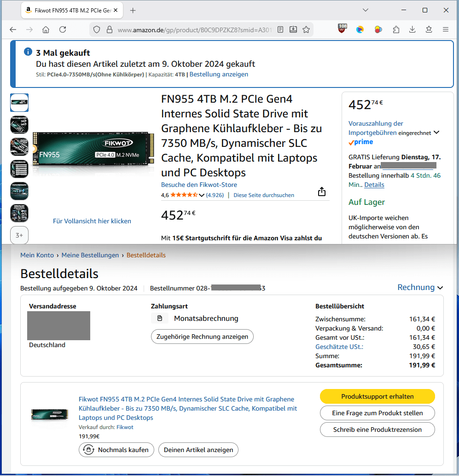Click 'Nochmals kaufen' button
Image resolution: width=459 pixels, height=476 pixels.
[x=116, y=450]
